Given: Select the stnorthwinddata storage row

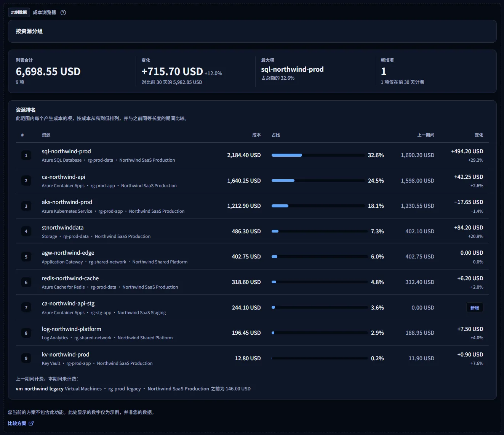Looking at the screenshot, I should point(252,231).
